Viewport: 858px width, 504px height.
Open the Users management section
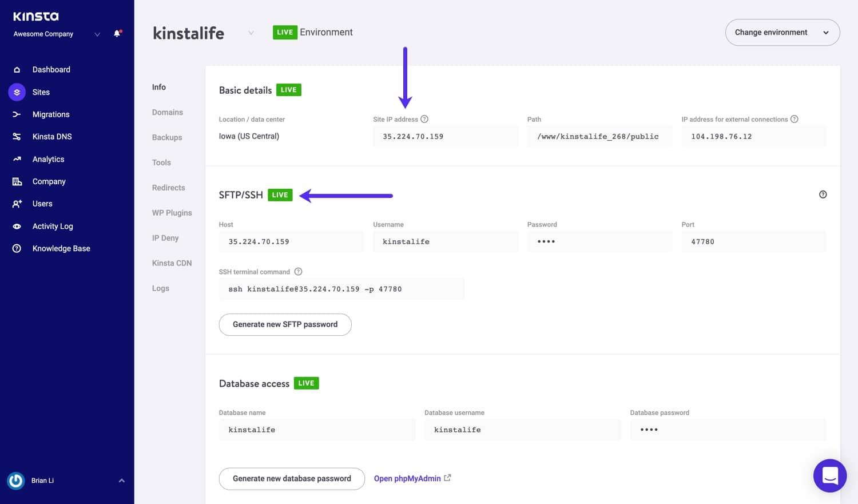click(42, 203)
